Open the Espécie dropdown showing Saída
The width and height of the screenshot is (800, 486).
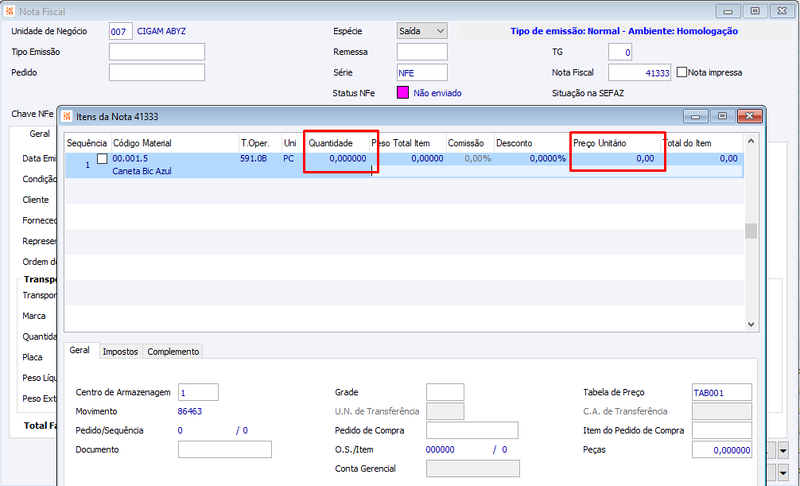pyautogui.click(x=422, y=31)
